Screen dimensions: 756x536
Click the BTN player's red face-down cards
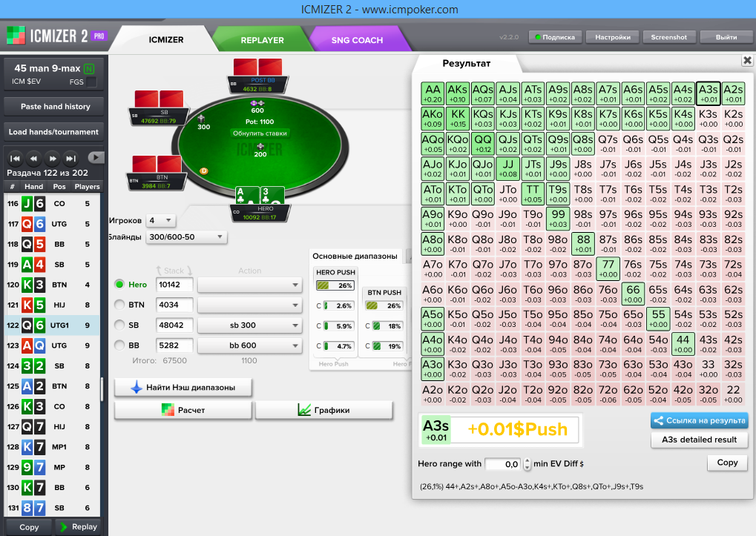point(157,165)
